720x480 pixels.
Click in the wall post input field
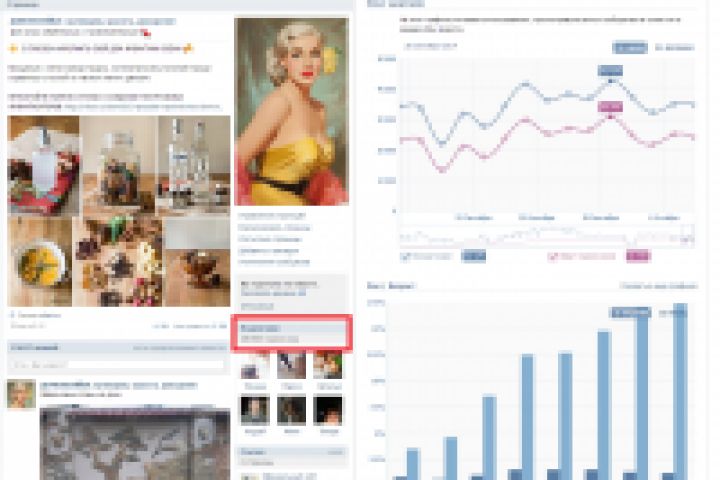coord(118,365)
